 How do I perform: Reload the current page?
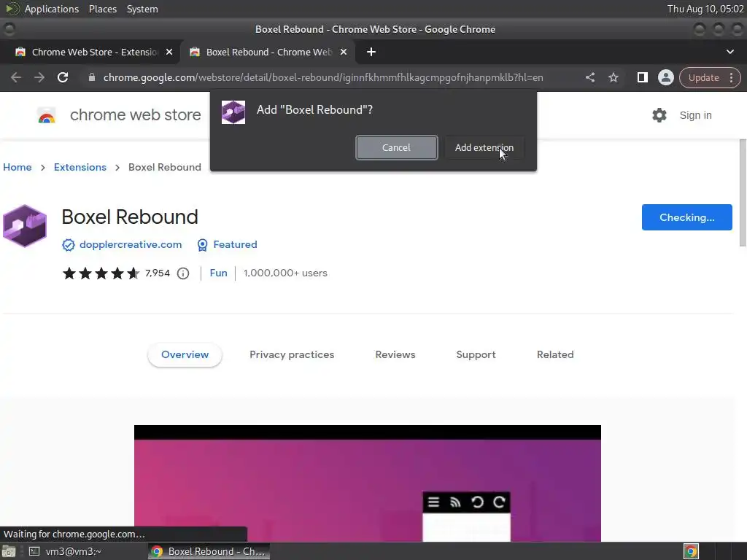[x=63, y=77]
